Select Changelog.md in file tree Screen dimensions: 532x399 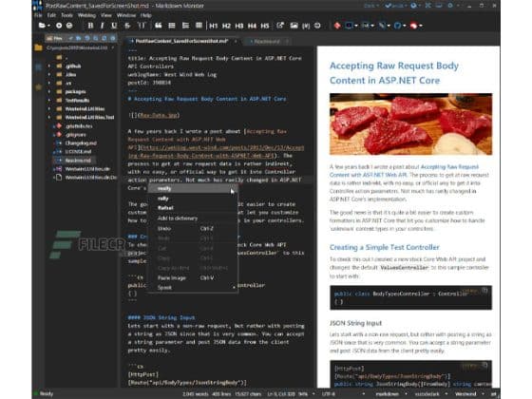[81, 143]
